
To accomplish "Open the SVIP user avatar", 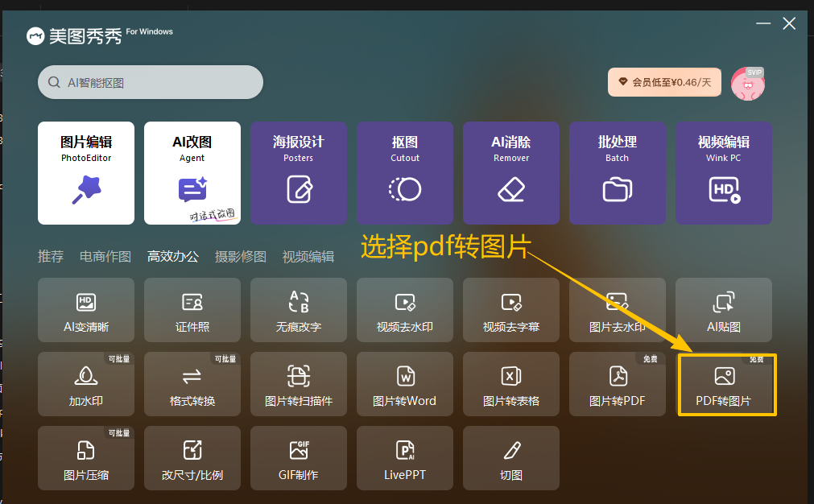I will click(x=747, y=84).
